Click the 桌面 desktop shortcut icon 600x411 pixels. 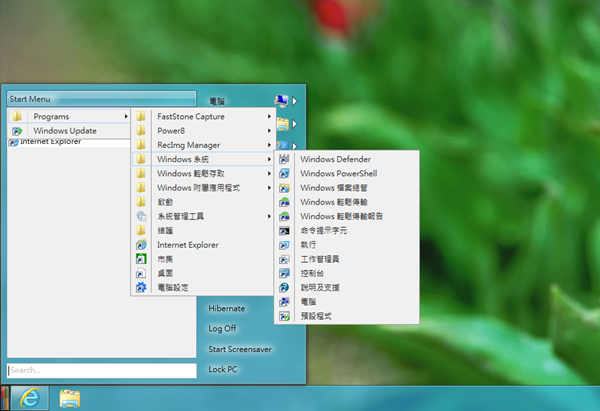(x=141, y=273)
